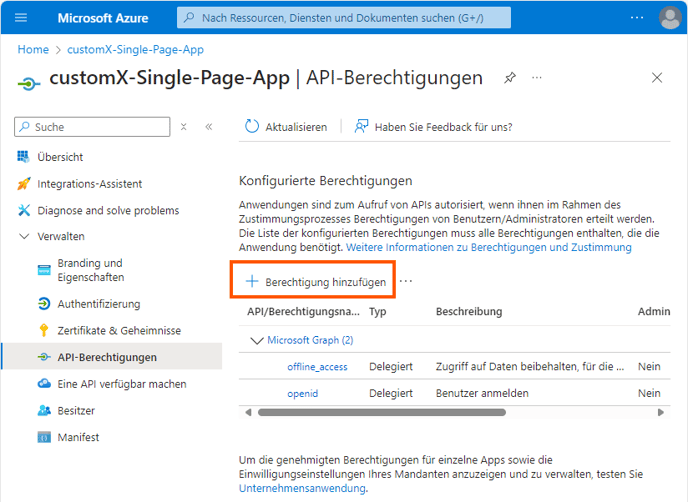Click the feedback person icon

(362, 126)
